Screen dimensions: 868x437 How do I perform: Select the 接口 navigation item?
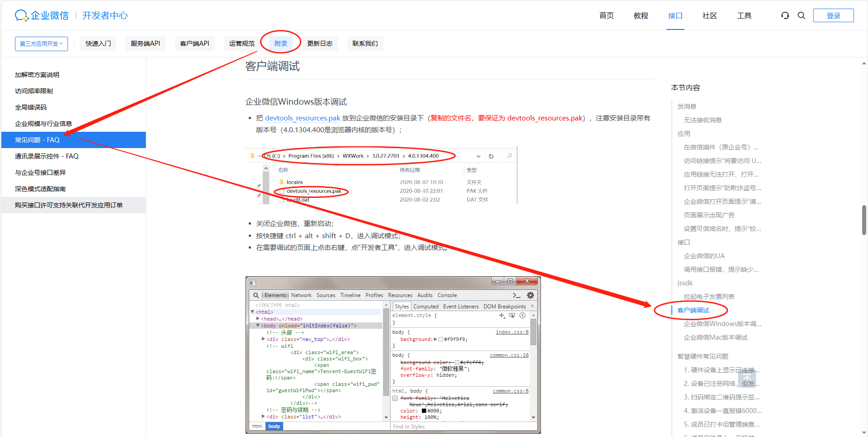click(675, 15)
